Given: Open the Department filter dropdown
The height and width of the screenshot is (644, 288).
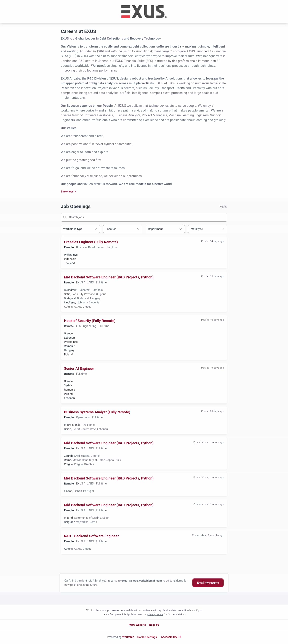Looking at the screenshot, I should (x=165, y=229).
